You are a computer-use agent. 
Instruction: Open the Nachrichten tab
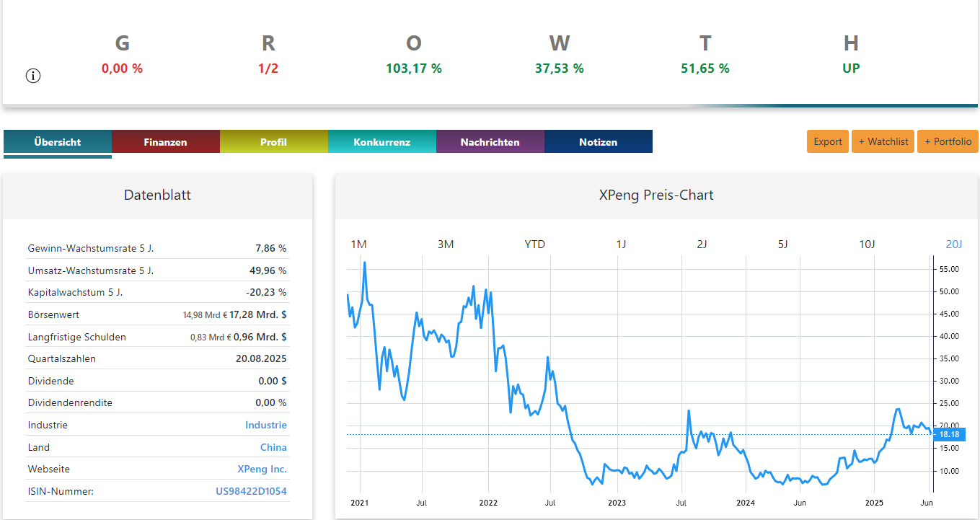[x=490, y=142]
